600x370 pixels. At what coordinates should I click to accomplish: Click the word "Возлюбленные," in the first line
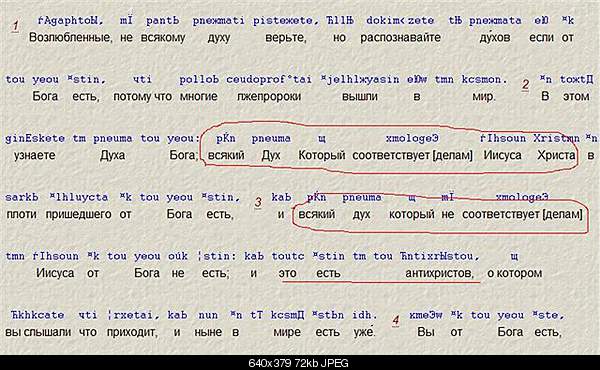(70, 37)
